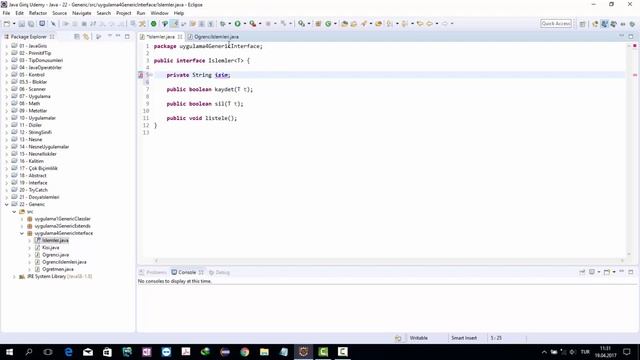Click the Display Selected Console icon
This screenshot has height=360, width=640.
pos(592,272)
